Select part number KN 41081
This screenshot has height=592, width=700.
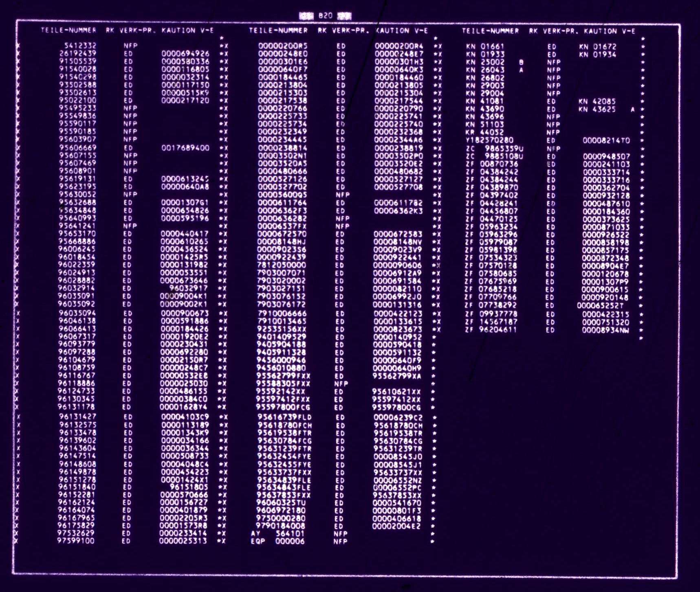click(x=485, y=101)
